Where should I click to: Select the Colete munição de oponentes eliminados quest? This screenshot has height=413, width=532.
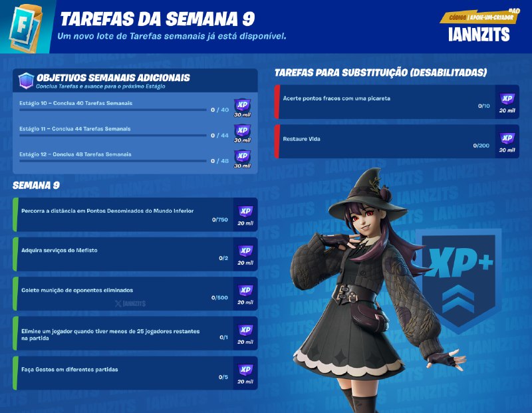(135, 294)
